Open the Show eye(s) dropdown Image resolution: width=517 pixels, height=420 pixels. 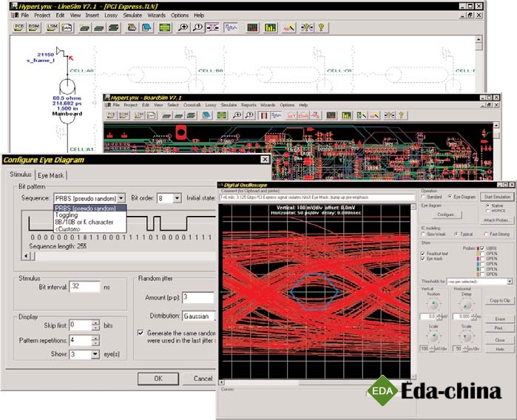[x=95, y=354]
